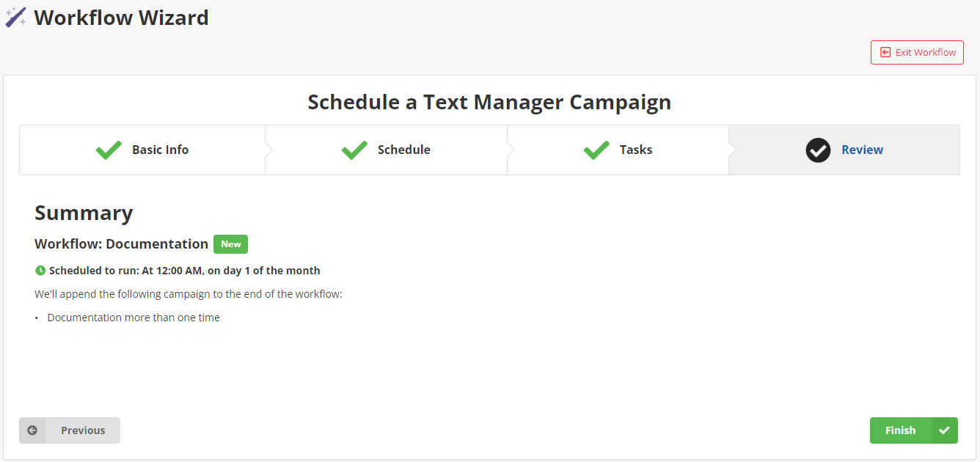The width and height of the screenshot is (980, 462).
Task: Click the 'Documentation more than one time' campaign item
Action: [134, 318]
